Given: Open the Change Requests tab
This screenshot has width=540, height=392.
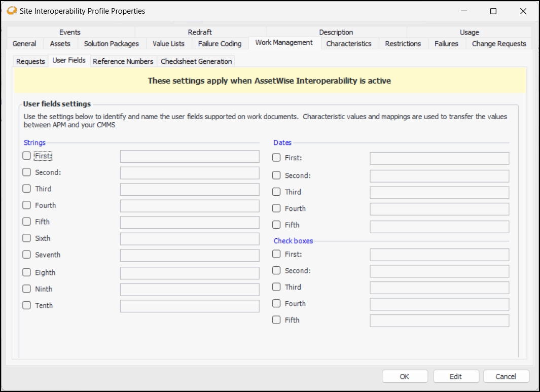Looking at the screenshot, I should click(499, 44).
